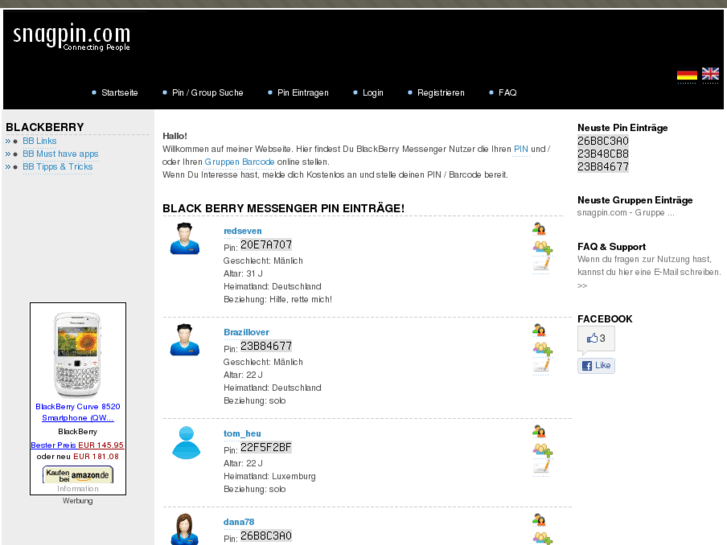The image size is (727, 545).
Task: Open the Login page
Action: 373,93
